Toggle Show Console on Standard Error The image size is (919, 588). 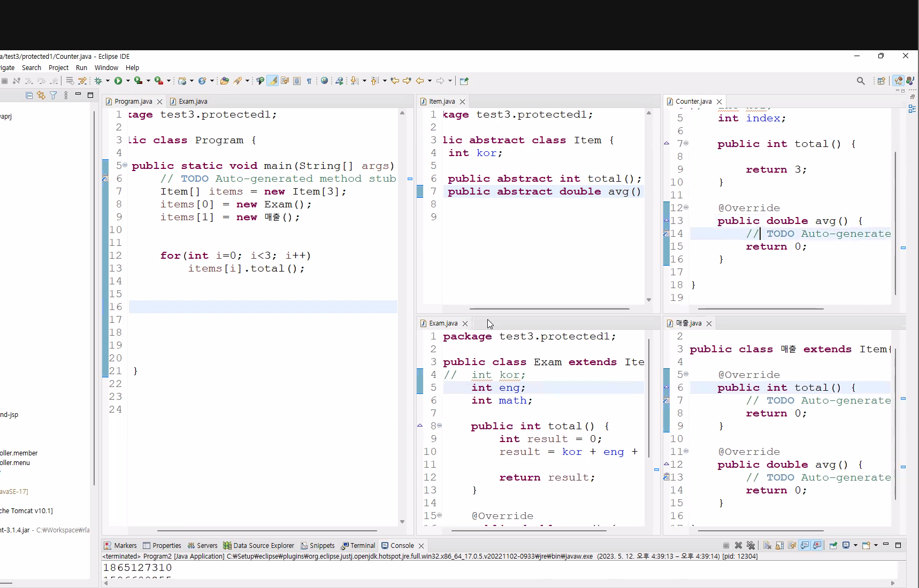click(817, 545)
